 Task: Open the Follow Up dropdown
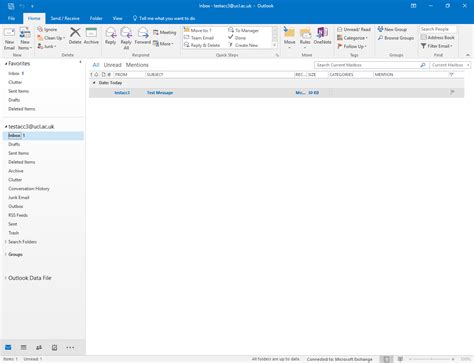point(352,46)
